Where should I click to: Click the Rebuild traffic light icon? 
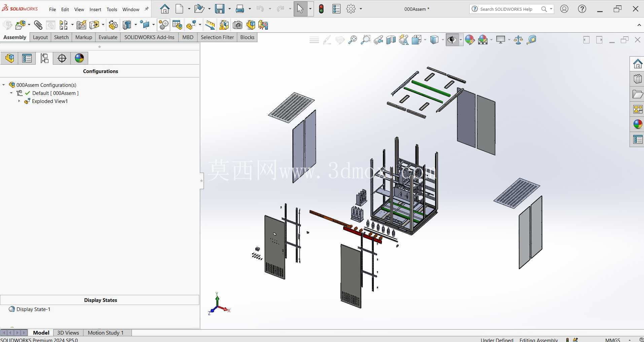tap(321, 9)
